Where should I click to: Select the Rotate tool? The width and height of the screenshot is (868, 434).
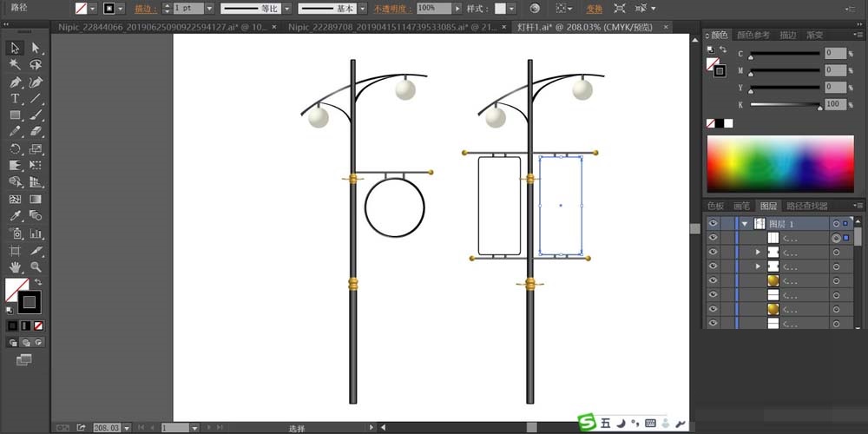click(x=16, y=148)
